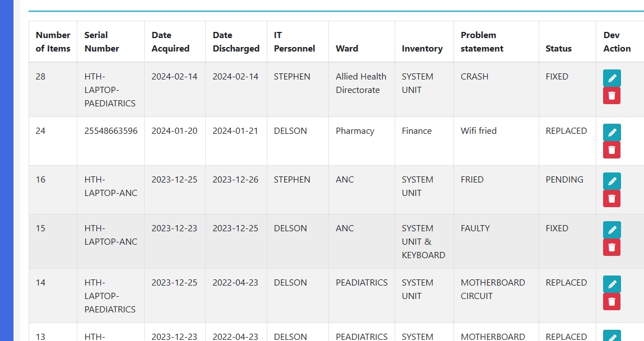Image resolution: width=644 pixels, height=341 pixels.
Task: Edit the Pharmacy record numbered 24
Action: pos(611,133)
